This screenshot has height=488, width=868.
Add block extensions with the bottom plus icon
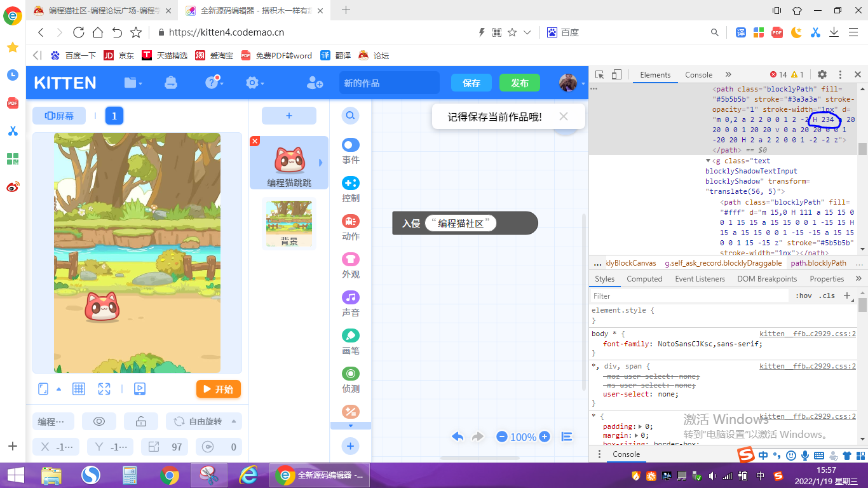[350, 446]
